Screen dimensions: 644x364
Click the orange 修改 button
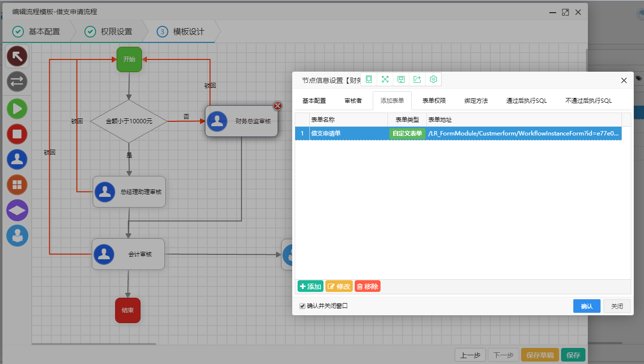(339, 287)
